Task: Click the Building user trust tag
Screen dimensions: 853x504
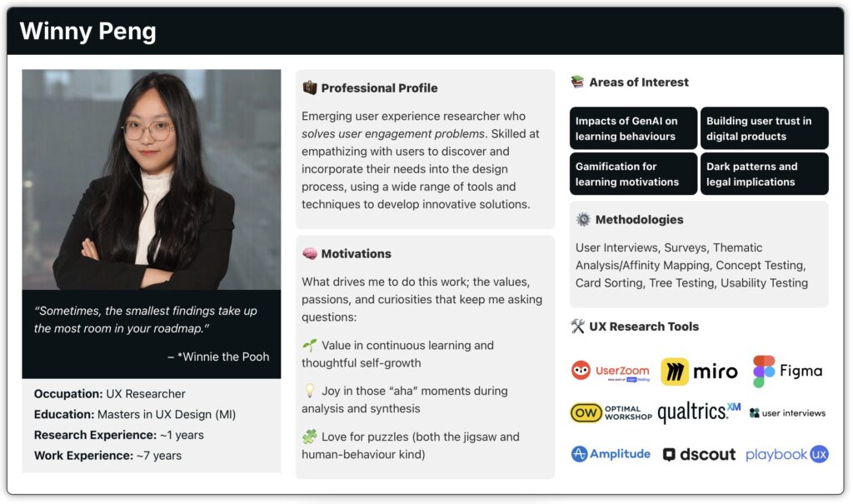Action: point(764,128)
